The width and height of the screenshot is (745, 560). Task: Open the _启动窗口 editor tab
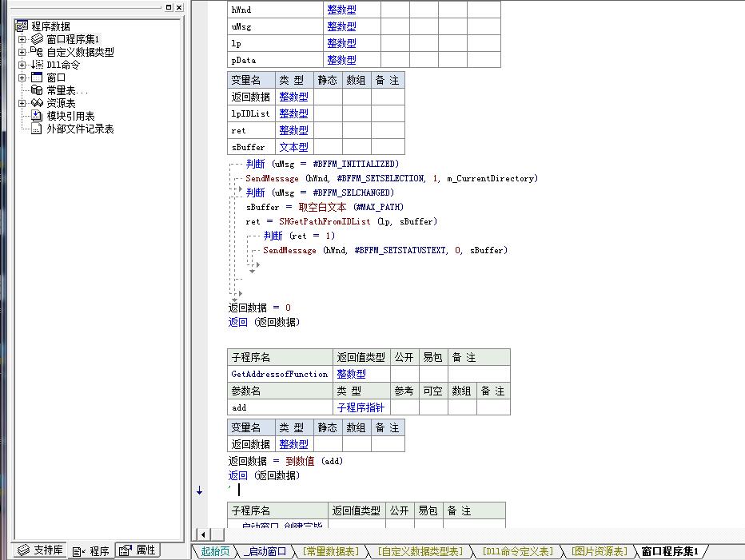pos(265,551)
